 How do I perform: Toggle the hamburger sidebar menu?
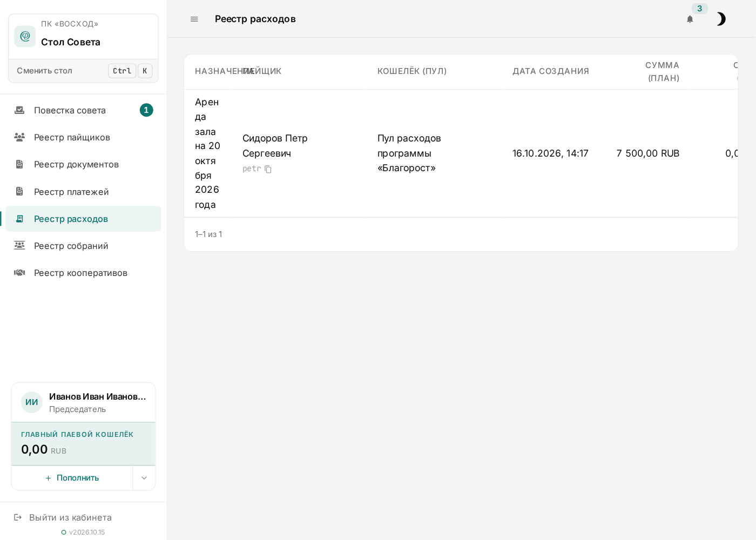(x=194, y=19)
